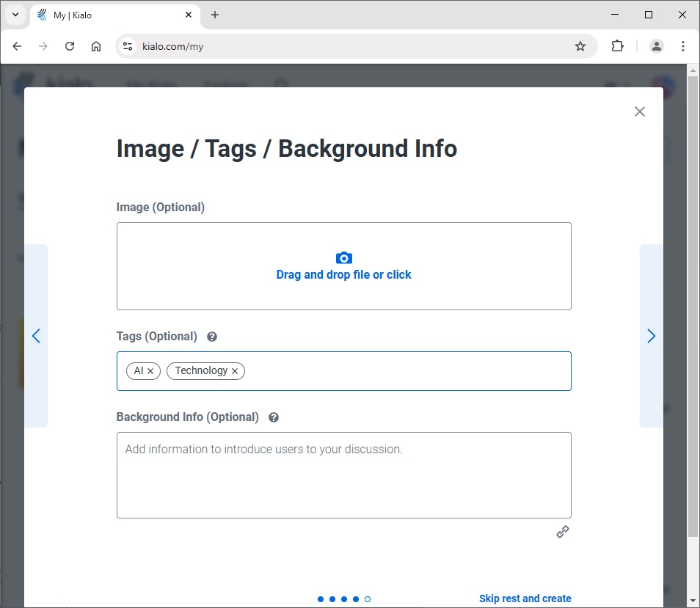Go forward in browser history
The width and height of the screenshot is (700, 608).
(x=43, y=46)
